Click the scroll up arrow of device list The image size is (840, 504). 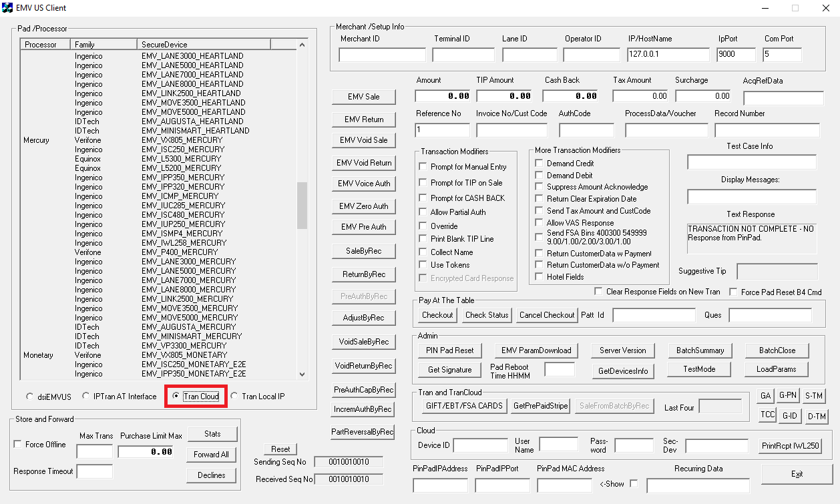tap(302, 45)
